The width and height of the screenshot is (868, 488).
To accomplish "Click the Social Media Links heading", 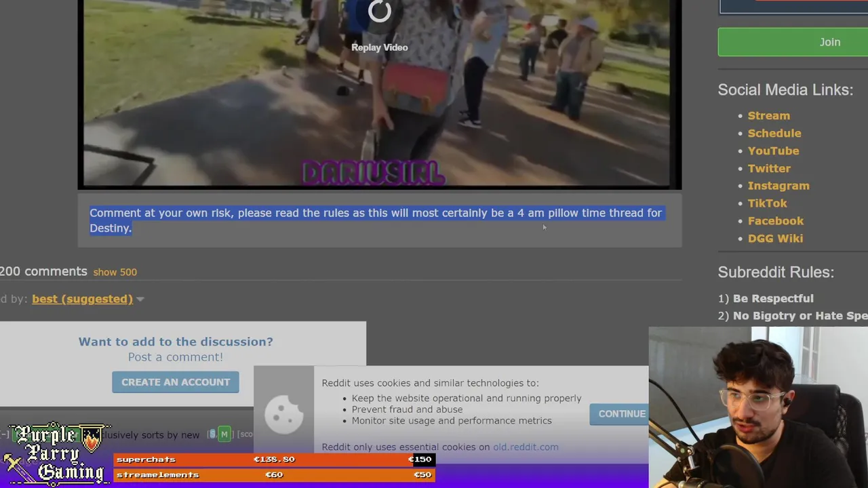I will click(785, 90).
